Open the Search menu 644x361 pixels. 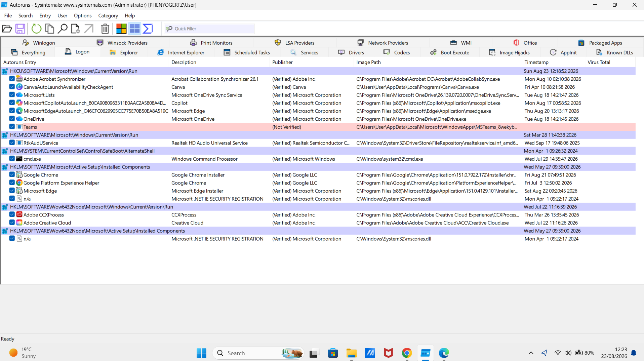(26, 15)
